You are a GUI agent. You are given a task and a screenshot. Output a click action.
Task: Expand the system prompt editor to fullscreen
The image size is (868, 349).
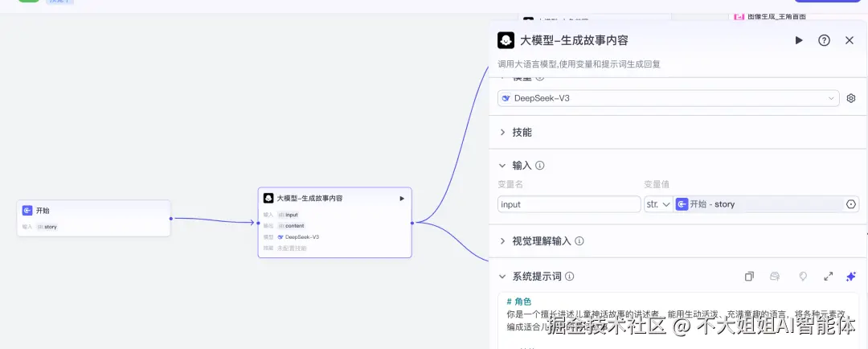click(828, 277)
